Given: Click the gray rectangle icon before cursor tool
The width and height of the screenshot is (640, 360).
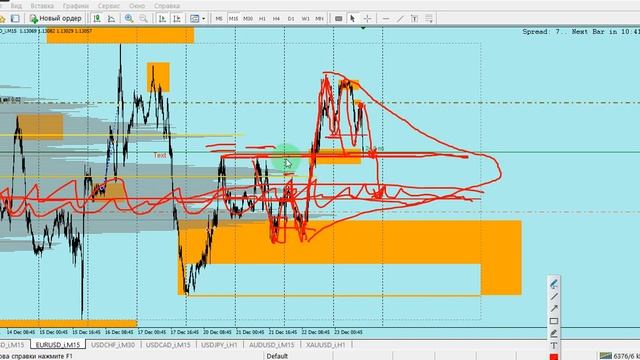Looking at the screenshot, I should pyautogui.click(x=338, y=18).
